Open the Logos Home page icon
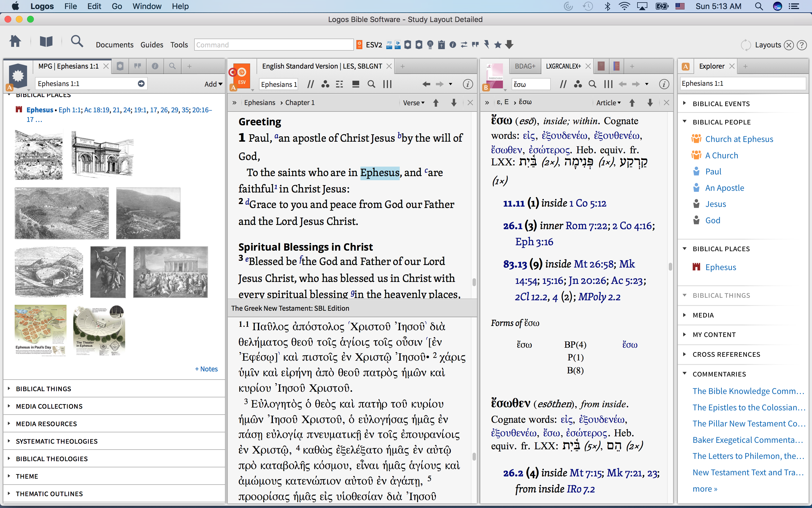The height and width of the screenshot is (508, 812). click(x=15, y=42)
